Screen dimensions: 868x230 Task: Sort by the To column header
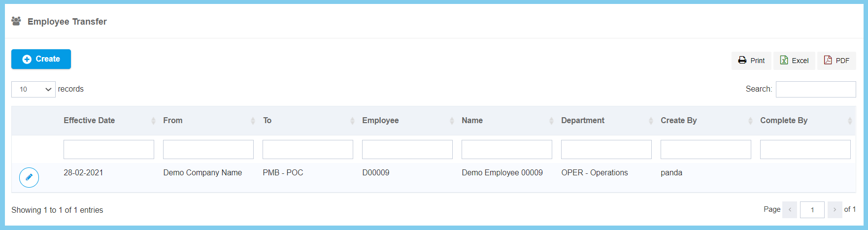pos(267,121)
